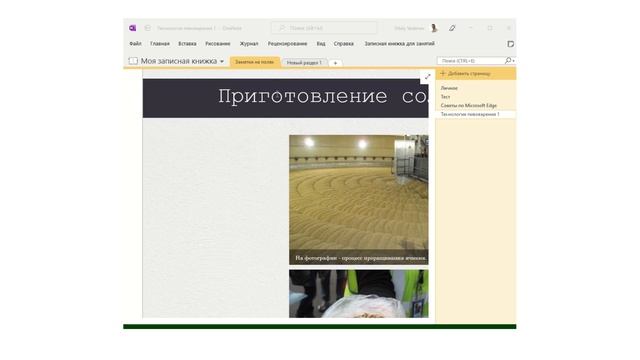This screenshot has height=360, width=640.
Task: Expand page to full view with arrows icon
Action: pyautogui.click(x=427, y=77)
